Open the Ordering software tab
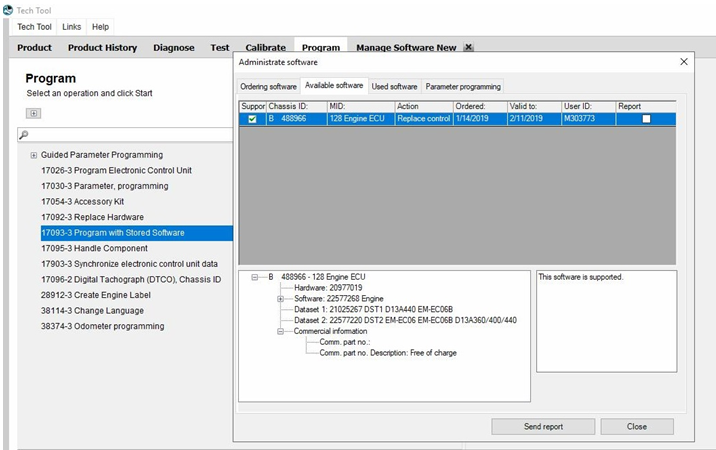The image size is (716, 450). [x=268, y=87]
